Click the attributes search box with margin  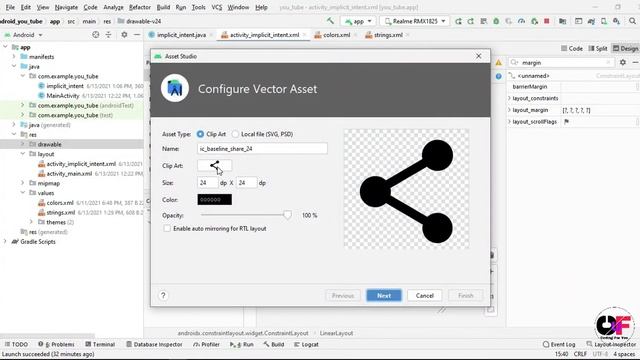pos(561,62)
